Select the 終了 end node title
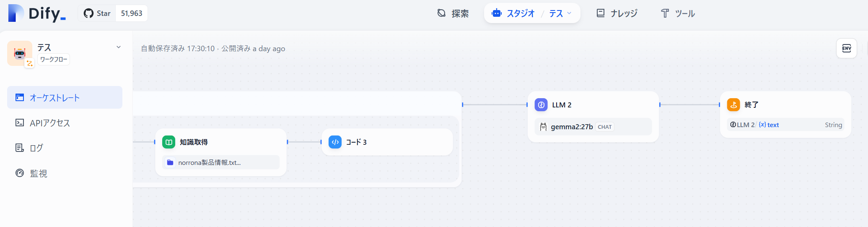Screen dimensions: 868x227 751,105
